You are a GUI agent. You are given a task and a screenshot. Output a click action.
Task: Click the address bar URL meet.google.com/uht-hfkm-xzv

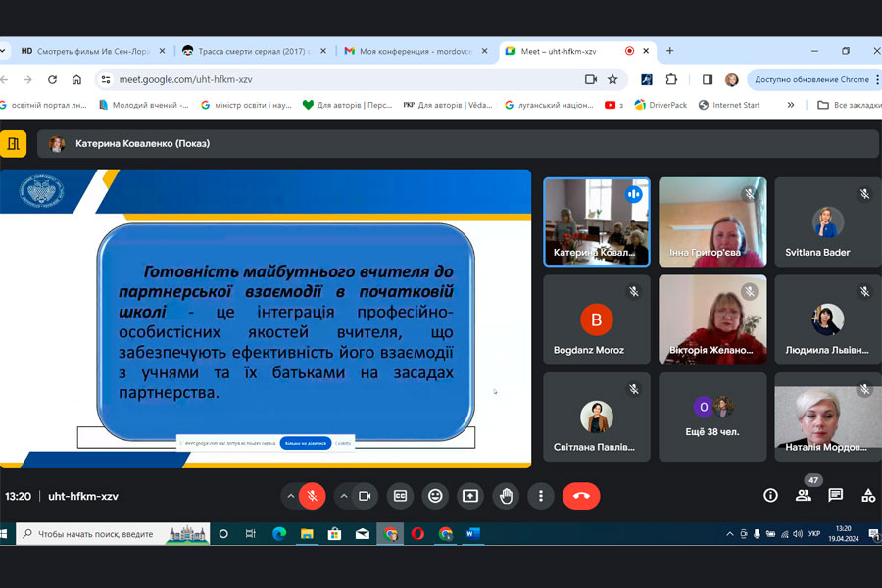click(185, 80)
